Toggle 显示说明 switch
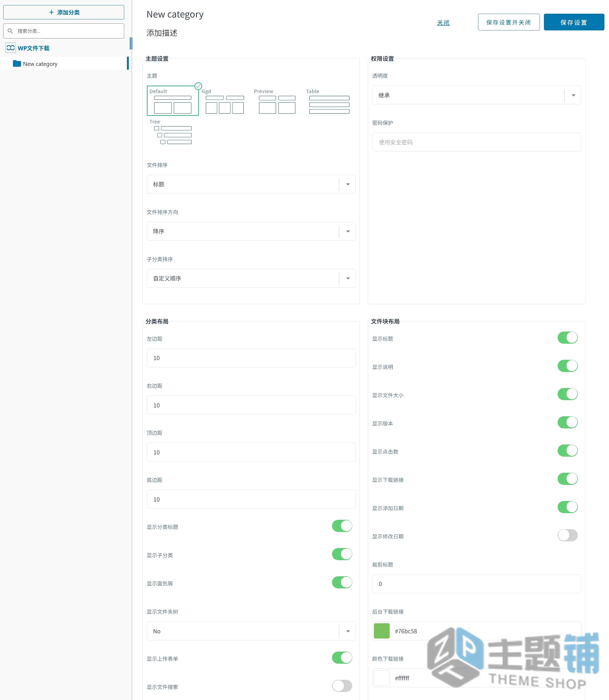 coord(568,366)
